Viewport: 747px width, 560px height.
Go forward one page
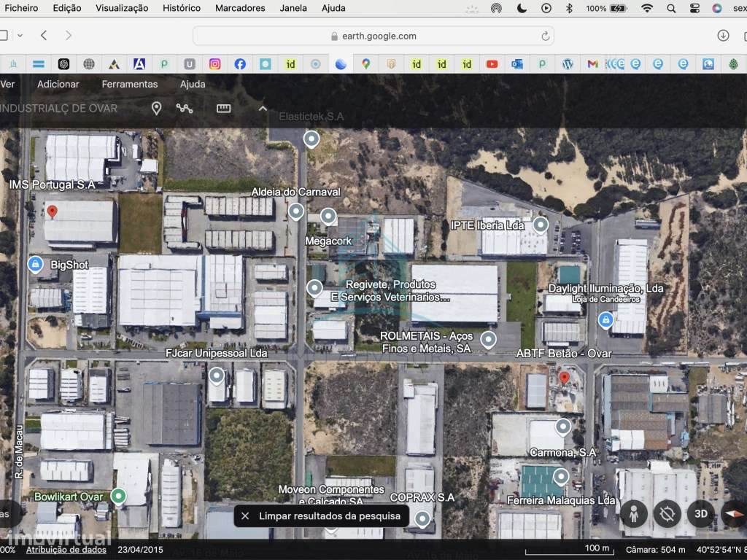(x=69, y=36)
